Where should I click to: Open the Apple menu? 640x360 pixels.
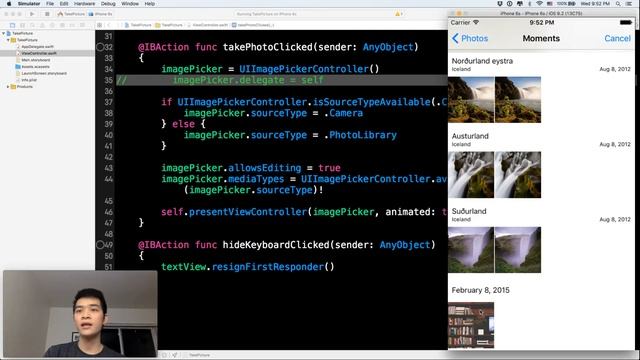(9, 4)
